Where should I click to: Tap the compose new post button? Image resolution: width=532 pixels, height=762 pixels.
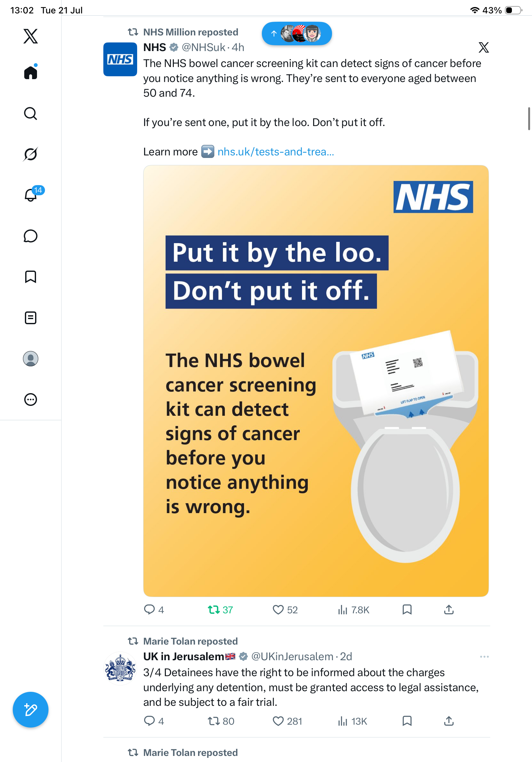(31, 710)
